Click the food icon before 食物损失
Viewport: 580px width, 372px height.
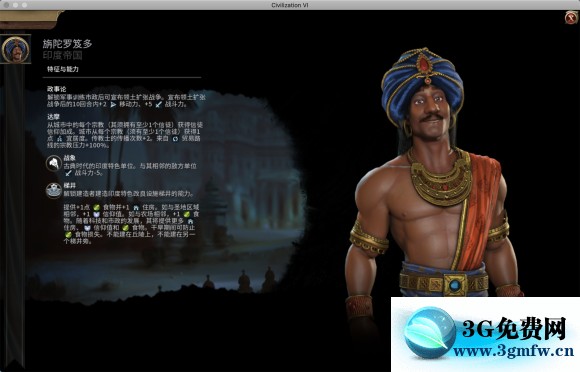point(68,234)
